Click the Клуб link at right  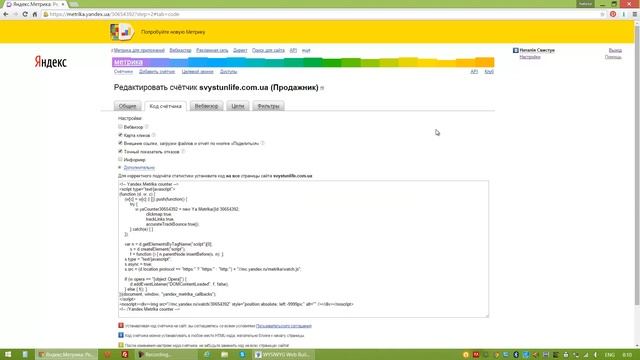tap(489, 71)
